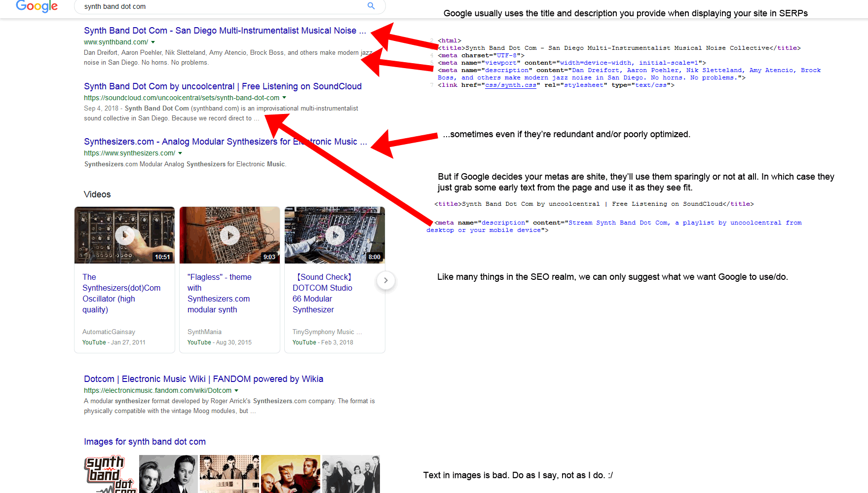Click next arrow in the Videos carousel
Viewport: 868px width, 493px height.
coord(386,280)
